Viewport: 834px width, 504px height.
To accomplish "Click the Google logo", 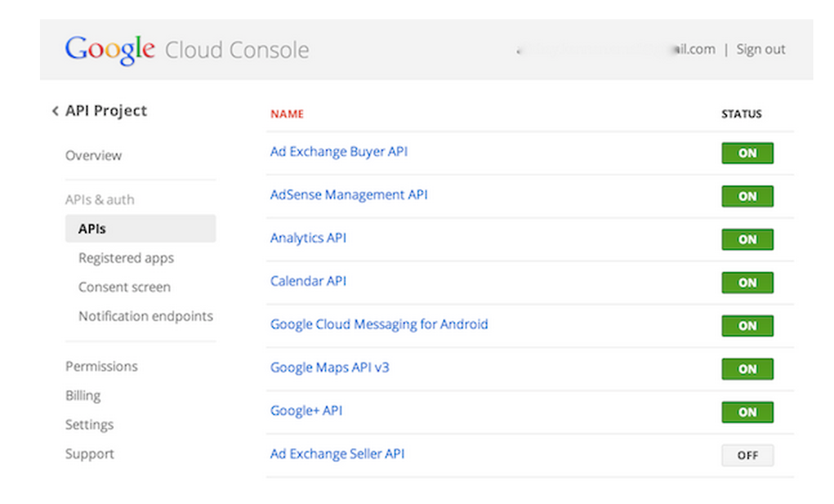I will coord(110,50).
